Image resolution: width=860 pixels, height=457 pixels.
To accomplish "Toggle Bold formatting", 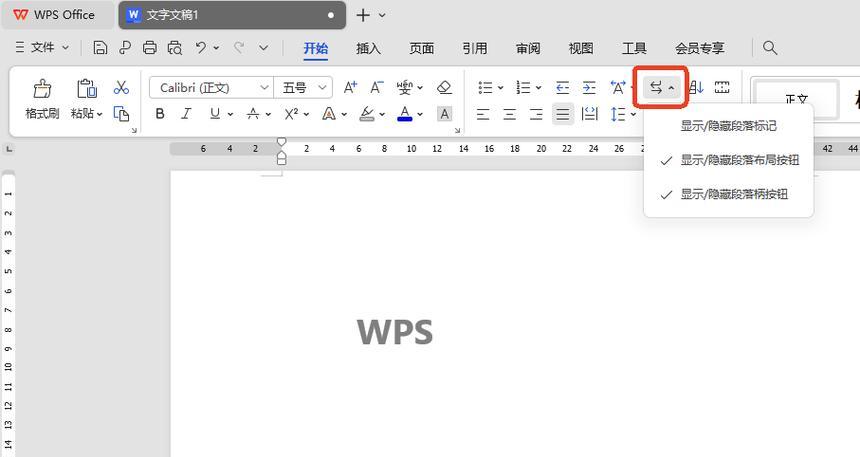I will coord(160,114).
